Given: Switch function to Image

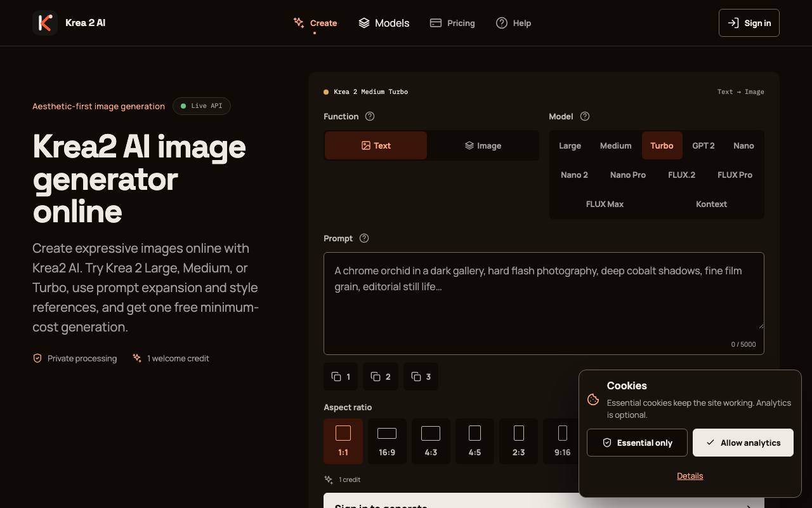Looking at the screenshot, I should tap(483, 145).
